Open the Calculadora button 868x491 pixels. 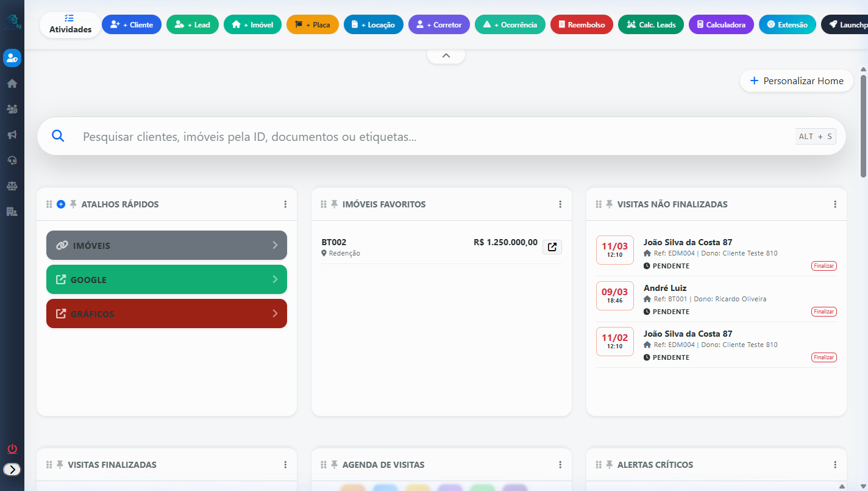pyautogui.click(x=721, y=24)
